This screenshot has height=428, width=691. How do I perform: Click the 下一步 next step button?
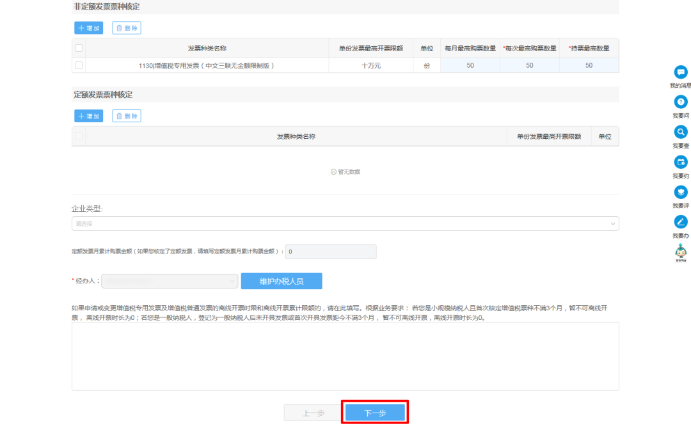[x=374, y=412]
